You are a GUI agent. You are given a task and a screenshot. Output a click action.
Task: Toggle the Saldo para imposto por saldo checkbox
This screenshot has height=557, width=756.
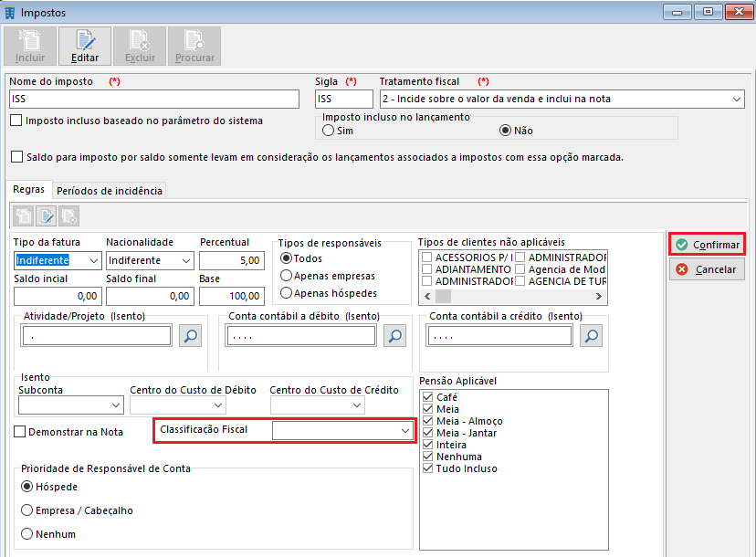(x=16, y=157)
